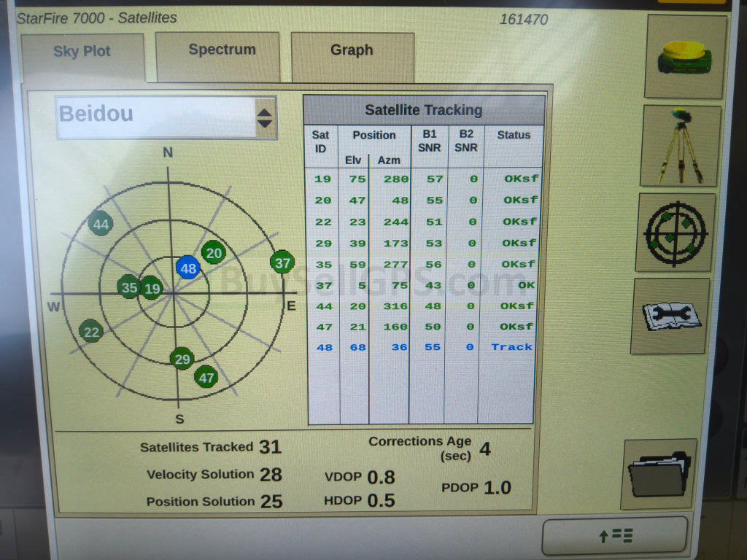Select satellite 47 on the sky plot

[206, 378]
